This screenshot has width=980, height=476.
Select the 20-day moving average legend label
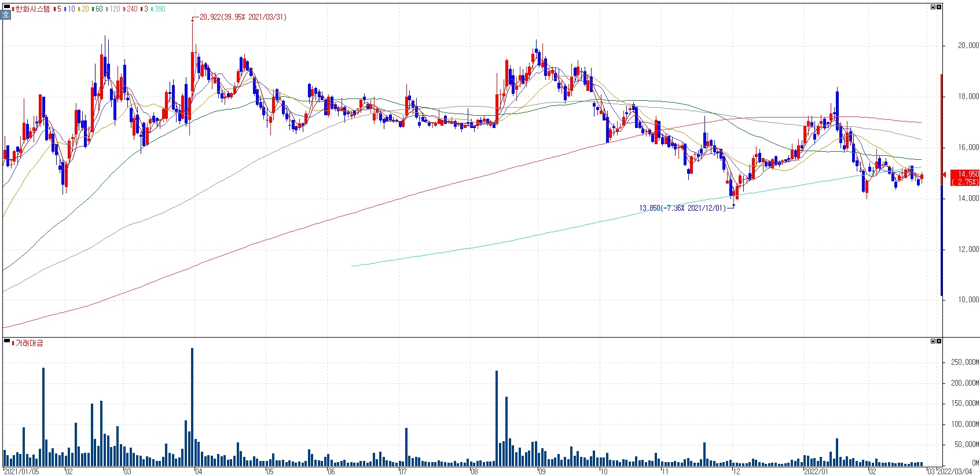[x=84, y=9]
